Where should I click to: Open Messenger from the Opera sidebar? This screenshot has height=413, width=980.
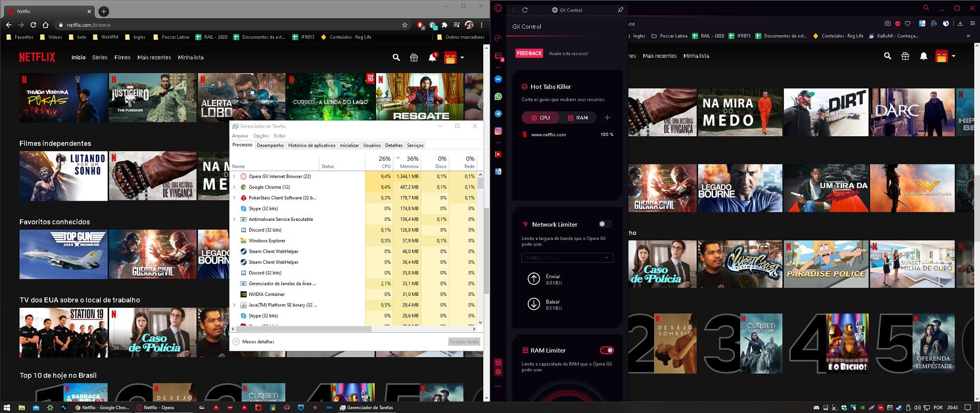[498, 79]
